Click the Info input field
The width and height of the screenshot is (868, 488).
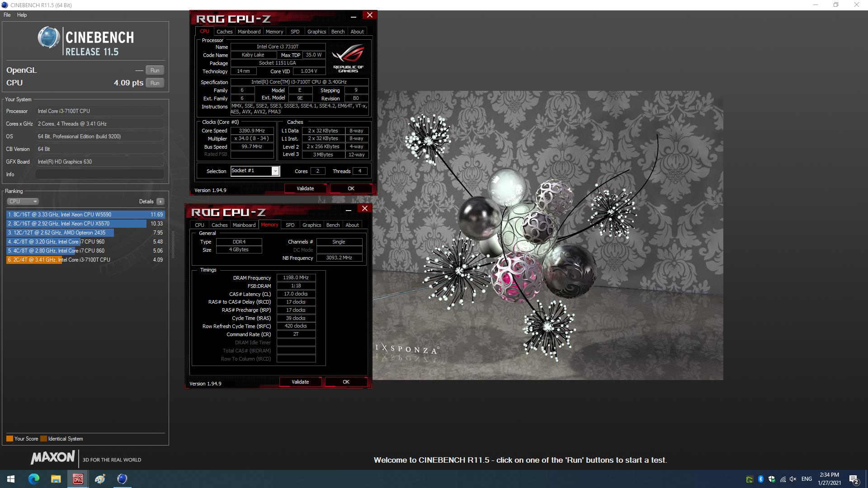point(99,174)
